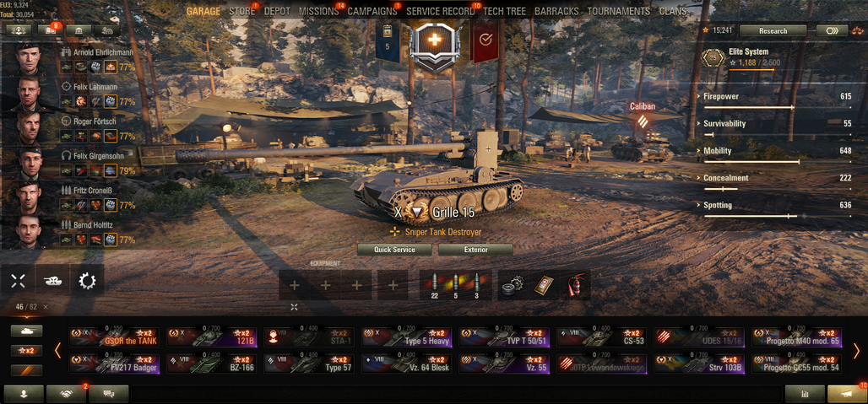Click the megaphone notifications icon
Screen dimensions: 868x404
click(x=847, y=394)
